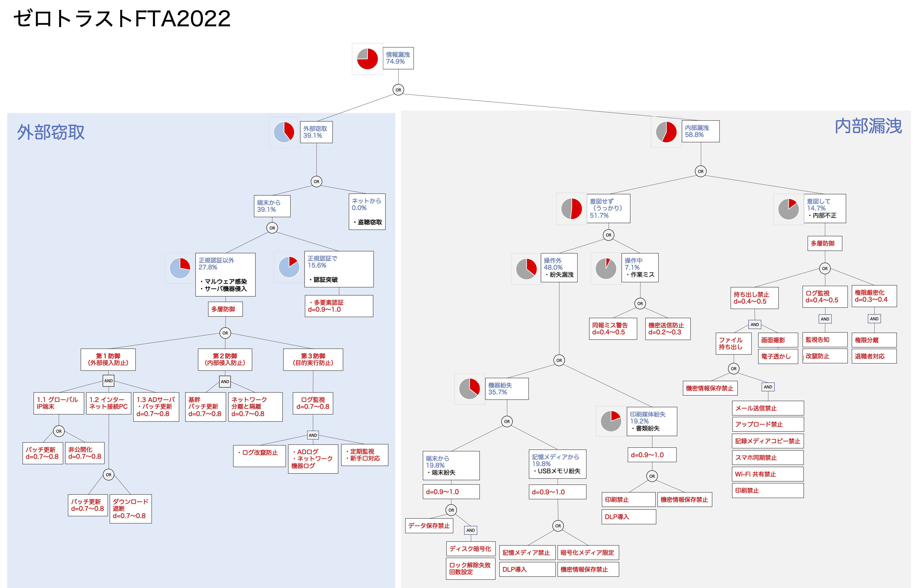Select the メール送信禁止 box
The height and width of the screenshot is (588, 913).
click(x=768, y=408)
